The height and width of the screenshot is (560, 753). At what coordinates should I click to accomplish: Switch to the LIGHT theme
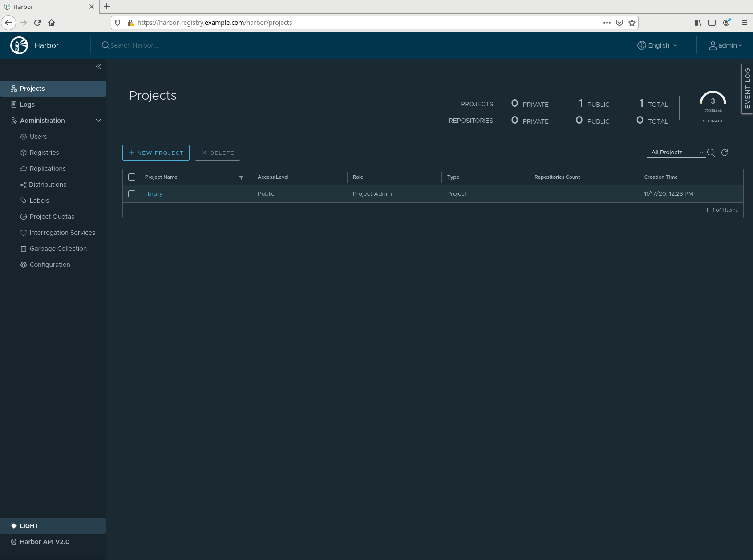click(x=29, y=526)
